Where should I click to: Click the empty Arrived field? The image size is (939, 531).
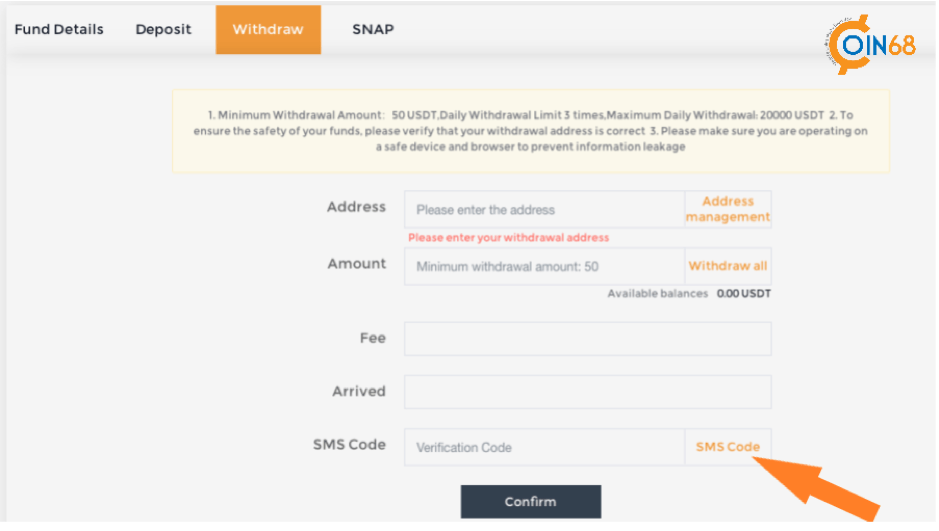tap(587, 392)
